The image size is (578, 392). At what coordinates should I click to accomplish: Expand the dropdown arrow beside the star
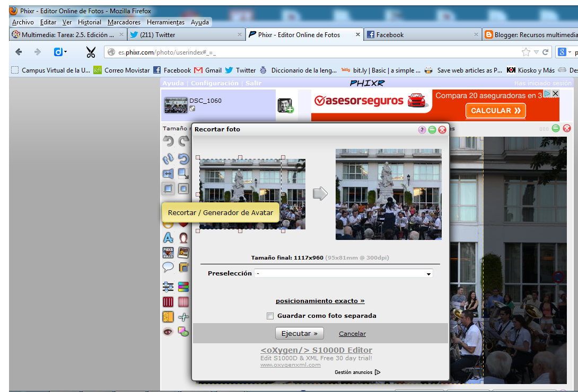pos(536,52)
